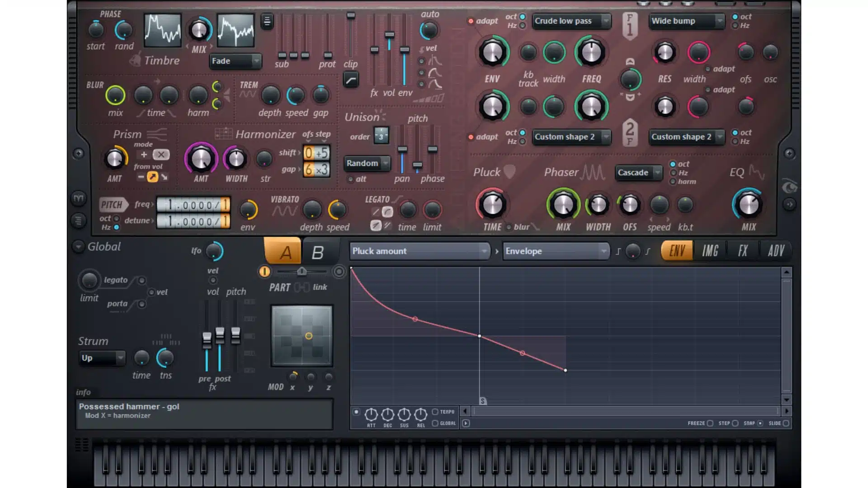Open Custom shape 2 dropdown beside adapt toggle
Screen dimensions: 868x488
coord(571,136)
